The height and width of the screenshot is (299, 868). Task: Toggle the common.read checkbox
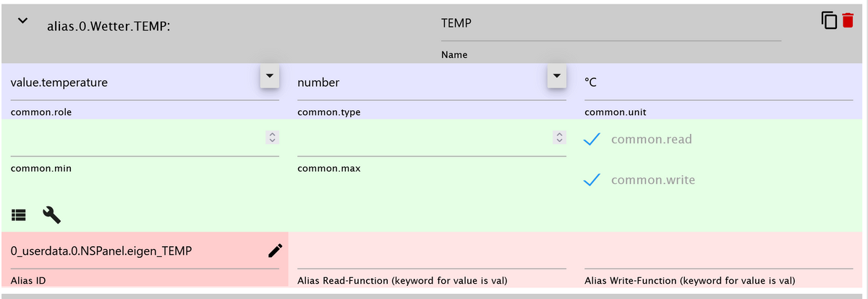click(x=593, y=140)
